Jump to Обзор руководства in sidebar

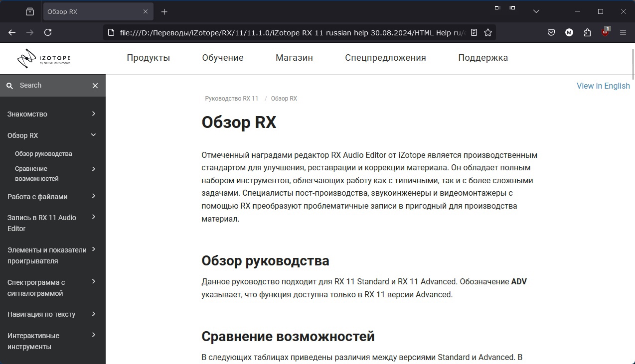coord(43,154)
